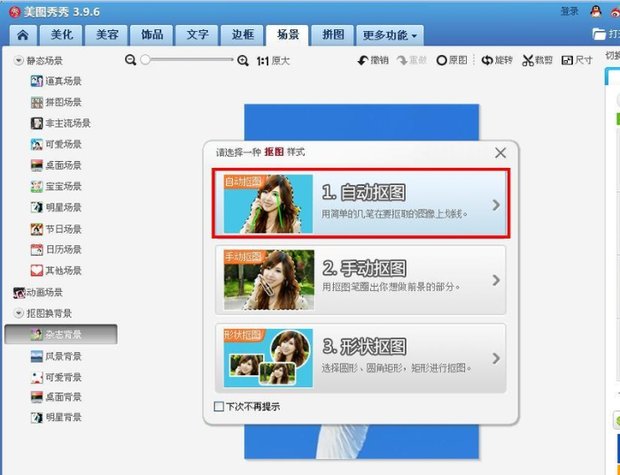
Task: Open the 美化 tab
Action: (61, 35)
